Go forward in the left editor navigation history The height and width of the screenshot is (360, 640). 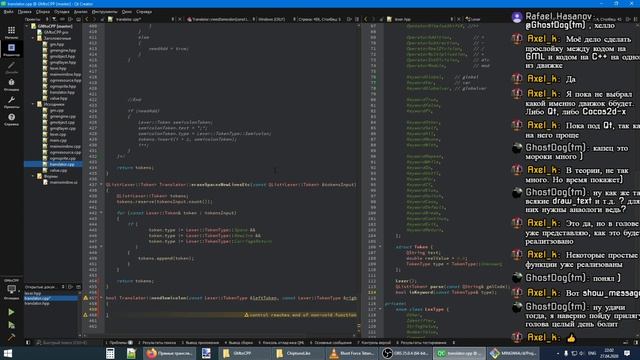click(94, 19)
